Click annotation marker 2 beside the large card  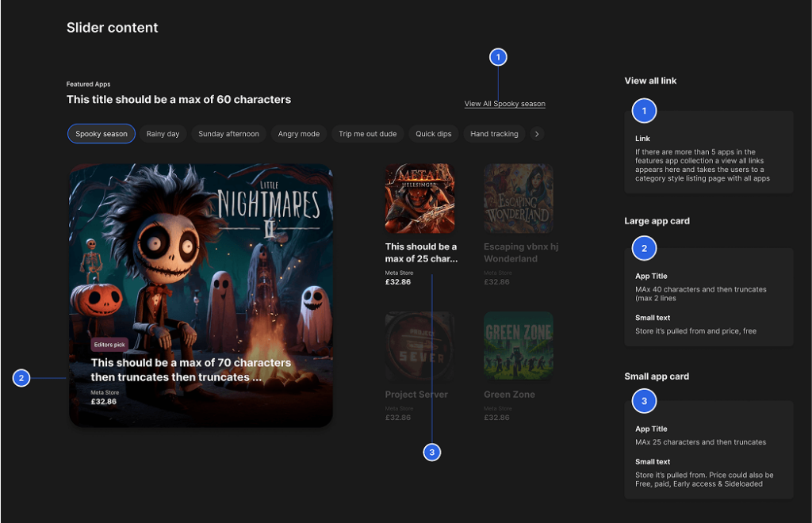click(x=21, y=378)
